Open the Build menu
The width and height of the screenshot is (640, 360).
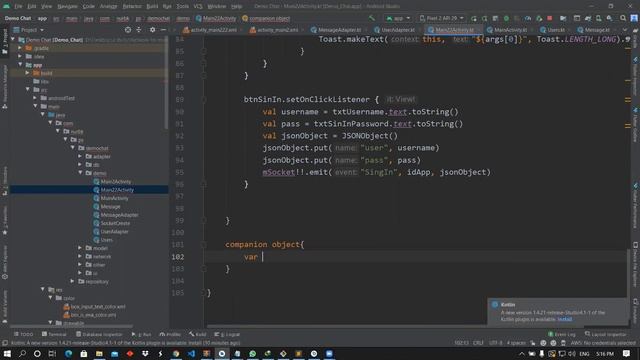[152, 6]
